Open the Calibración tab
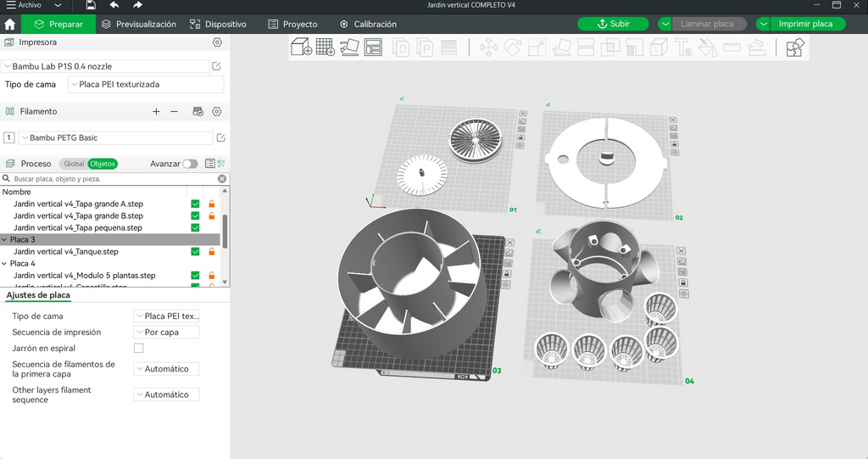This screenshot has width=868, height=464. tap(368, 25)
